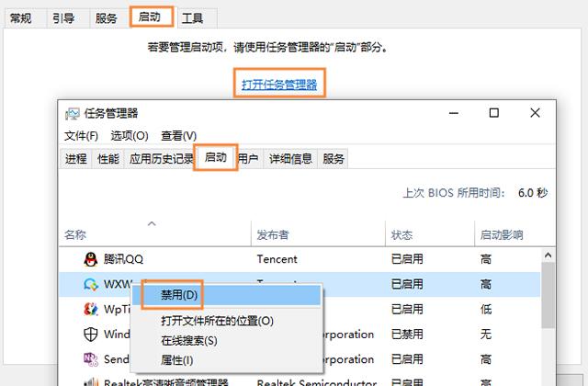Select the 腾讯QQ startup entry

(300, 259)
